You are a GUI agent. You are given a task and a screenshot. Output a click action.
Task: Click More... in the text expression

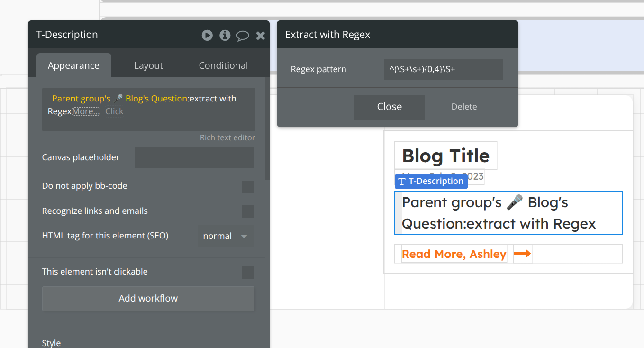86,111
